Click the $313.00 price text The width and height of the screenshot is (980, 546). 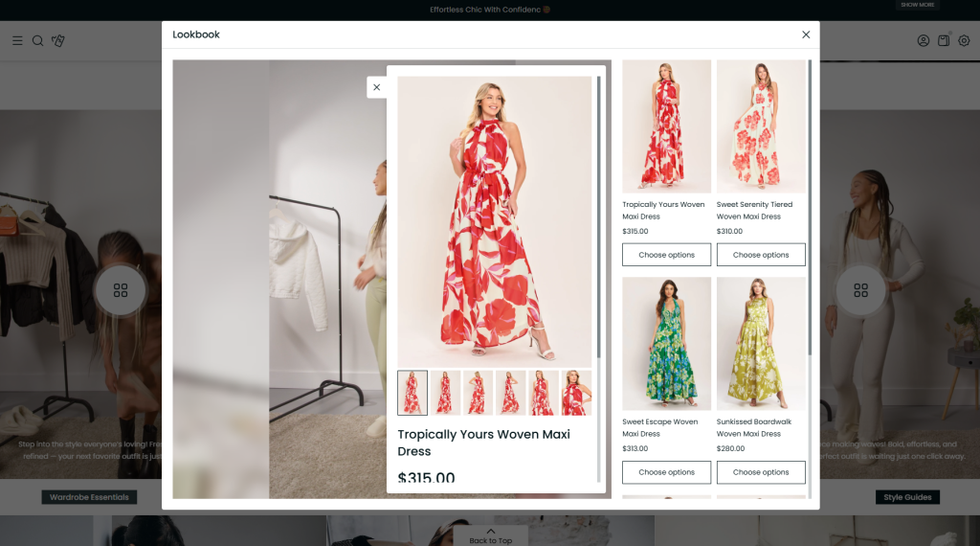coord(635,448)
